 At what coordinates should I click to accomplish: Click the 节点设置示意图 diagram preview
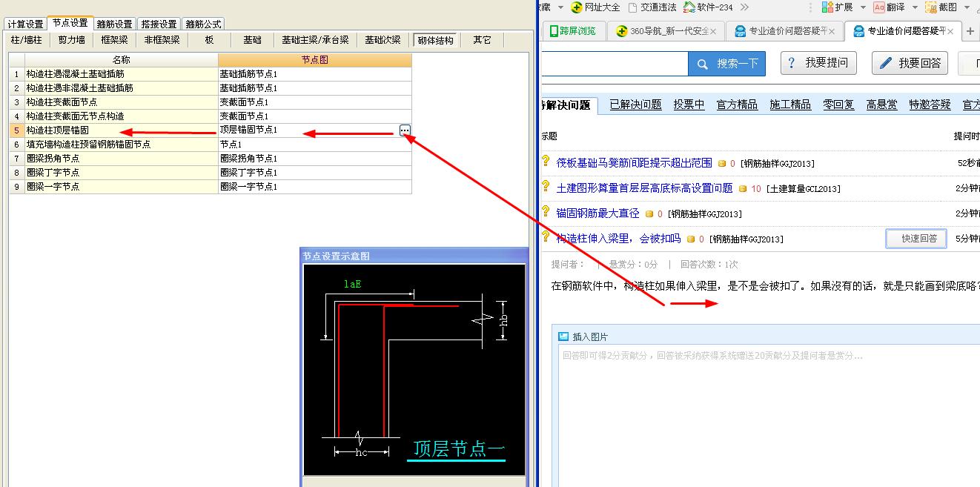[414, 369]
